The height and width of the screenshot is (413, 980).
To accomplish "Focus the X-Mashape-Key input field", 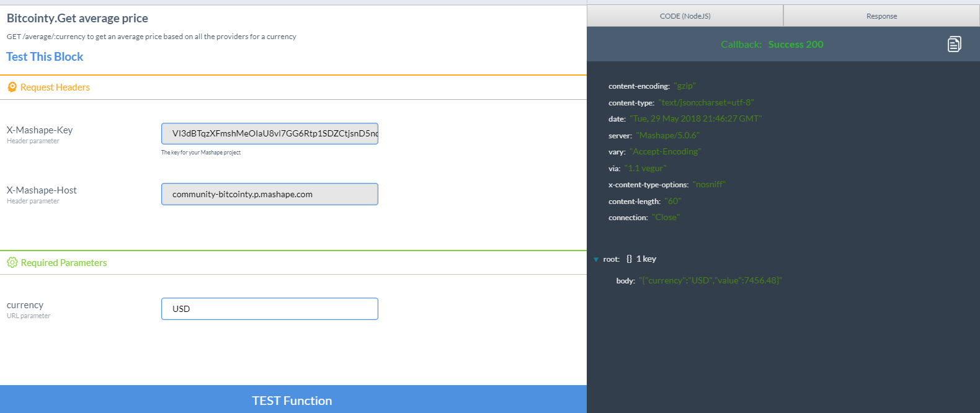I will point(270,133).
